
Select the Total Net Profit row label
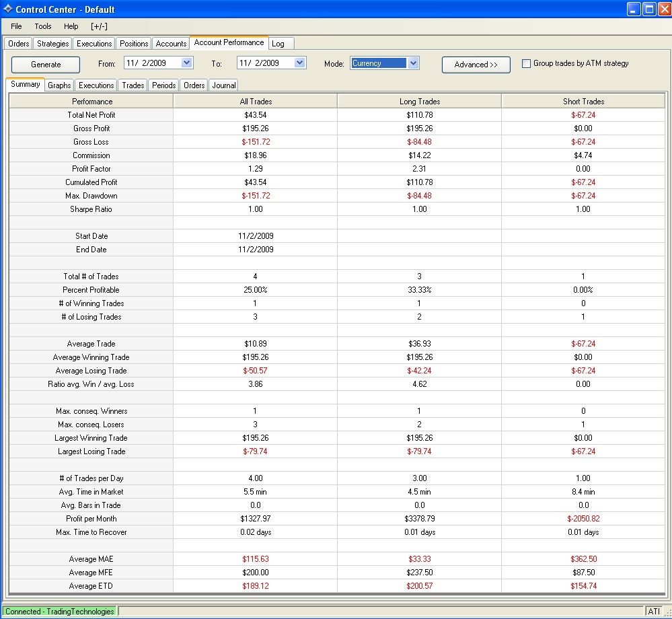tap(91, 115)
